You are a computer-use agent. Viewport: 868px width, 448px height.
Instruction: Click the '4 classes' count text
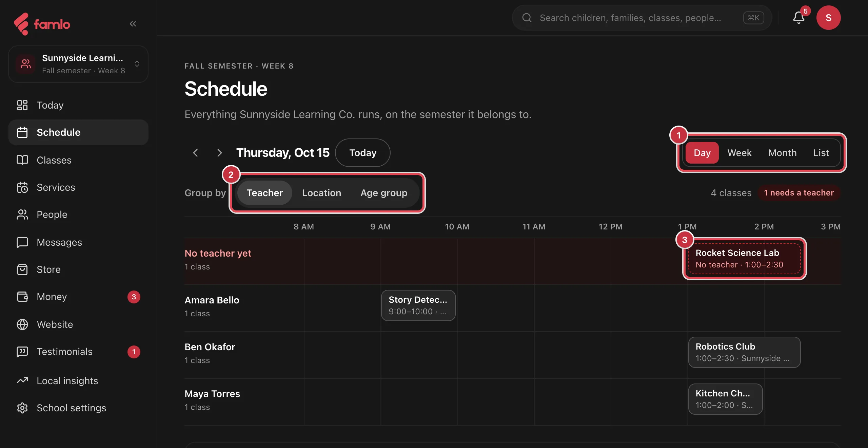tap(731, 193)
